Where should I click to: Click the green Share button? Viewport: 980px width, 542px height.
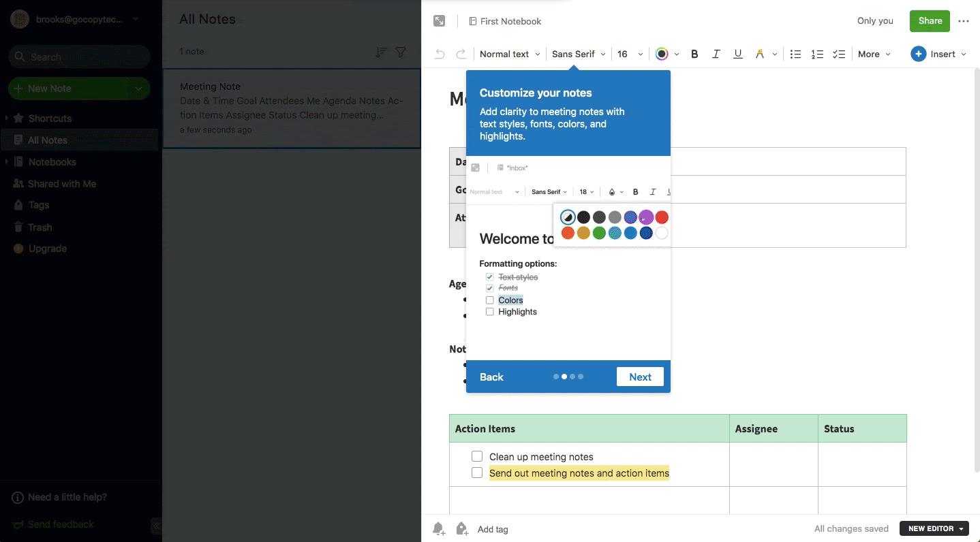tap(930, 21)
